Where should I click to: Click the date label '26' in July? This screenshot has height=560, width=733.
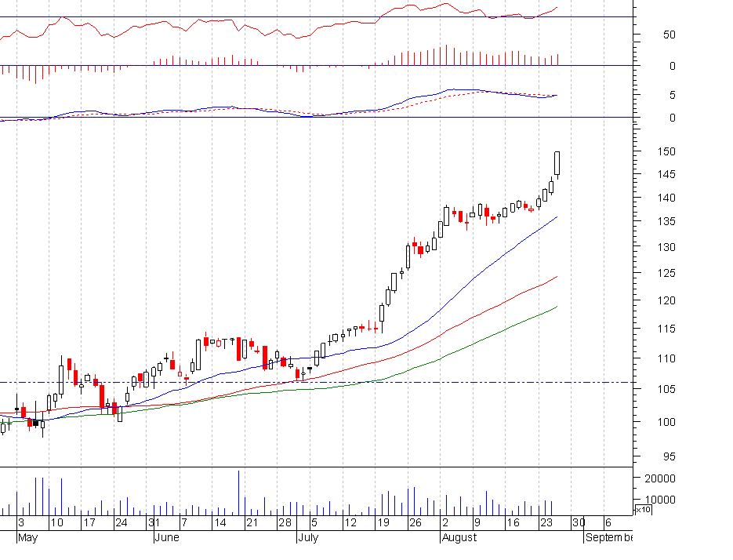[415, 522]
